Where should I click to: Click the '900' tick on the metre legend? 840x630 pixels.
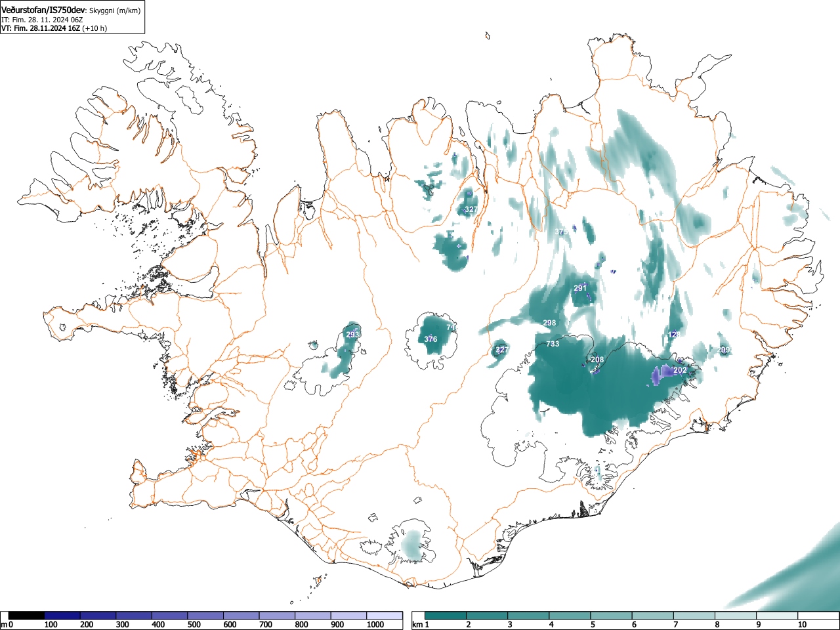click(x=337, y=625)
